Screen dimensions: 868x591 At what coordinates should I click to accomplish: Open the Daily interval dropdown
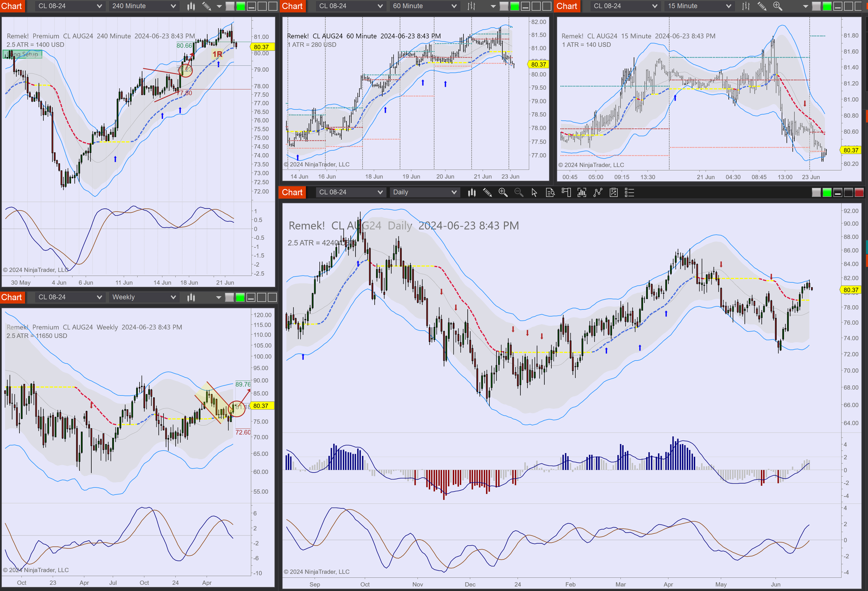(x=424, y=192)
